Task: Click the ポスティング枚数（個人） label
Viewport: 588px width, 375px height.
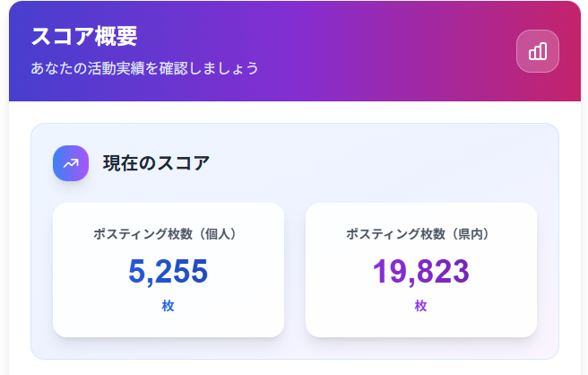Action: click(x=169, y=234)
